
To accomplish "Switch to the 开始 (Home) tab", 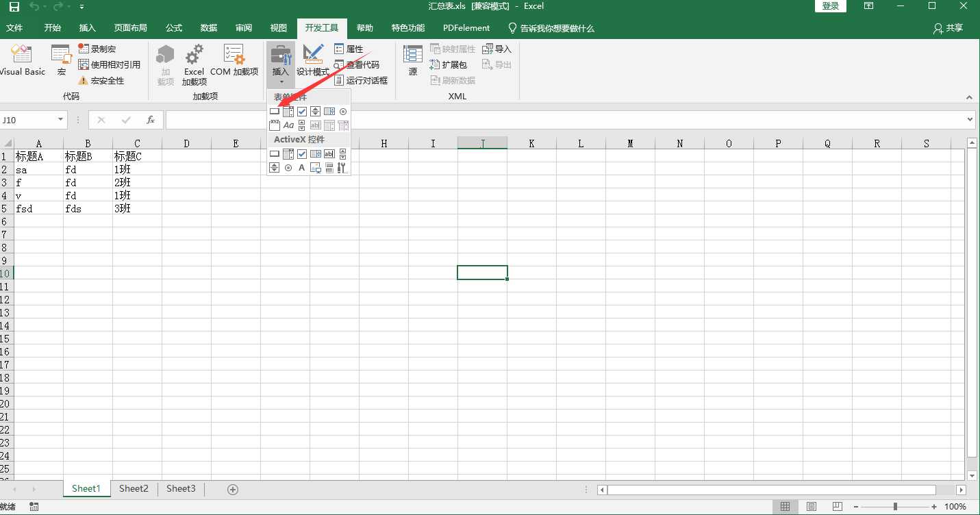I will tap(52, 28).
